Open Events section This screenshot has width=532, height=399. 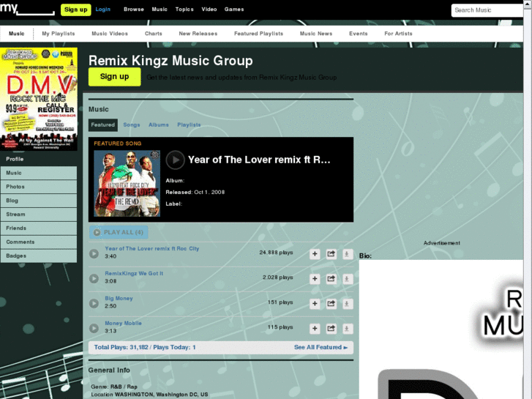[x=359, y=34]
